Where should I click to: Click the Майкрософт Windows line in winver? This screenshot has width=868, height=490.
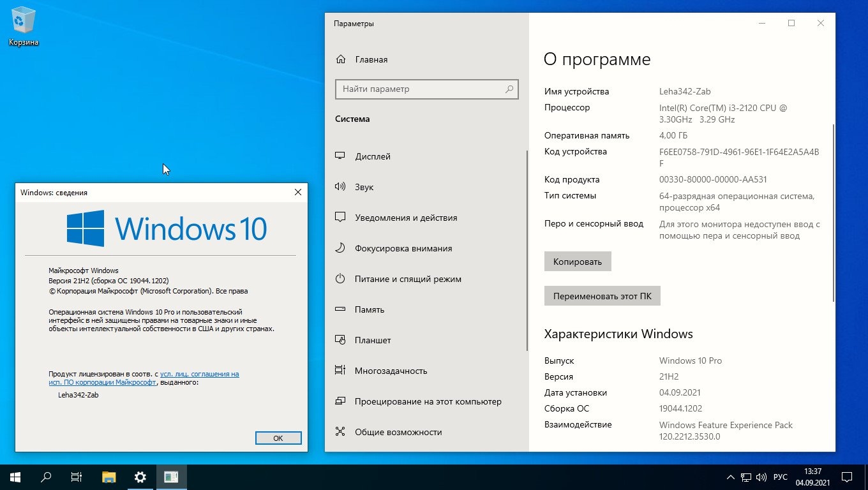tap(84, 271)
